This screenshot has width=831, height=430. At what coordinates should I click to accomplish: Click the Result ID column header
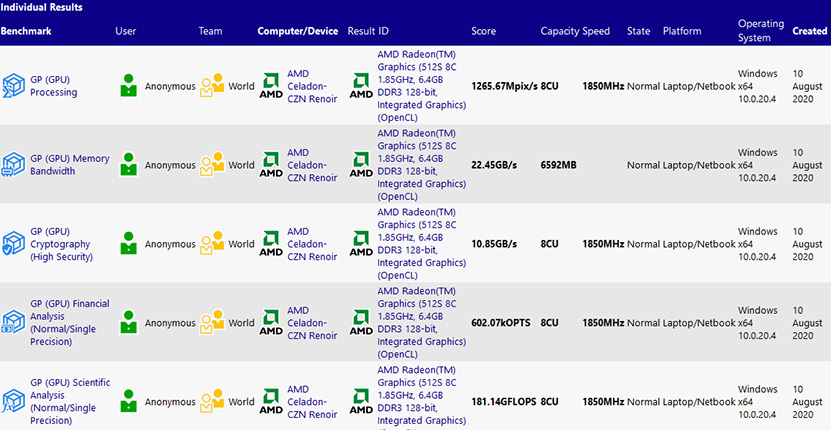point(368,31)
